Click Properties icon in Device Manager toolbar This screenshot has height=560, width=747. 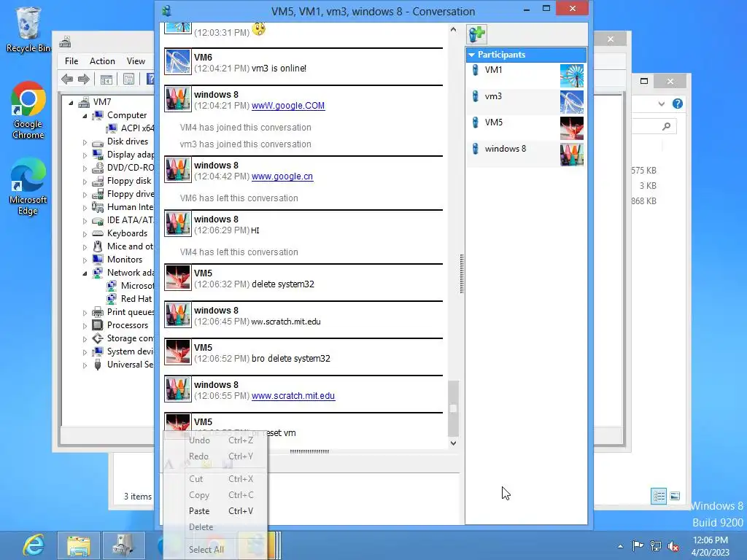pyautogui.click(x=128, y=79)
